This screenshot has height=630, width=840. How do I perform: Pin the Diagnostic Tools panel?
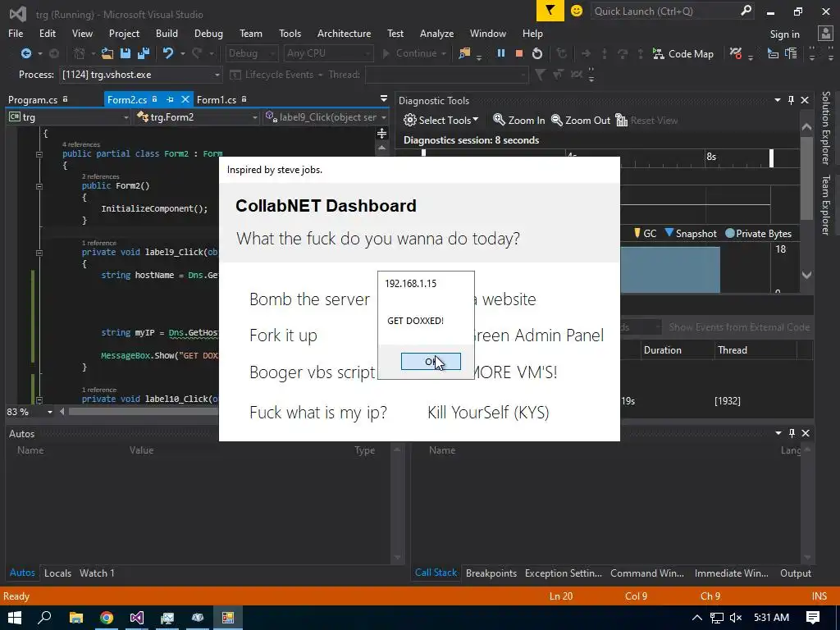click(x=792, y=100)
